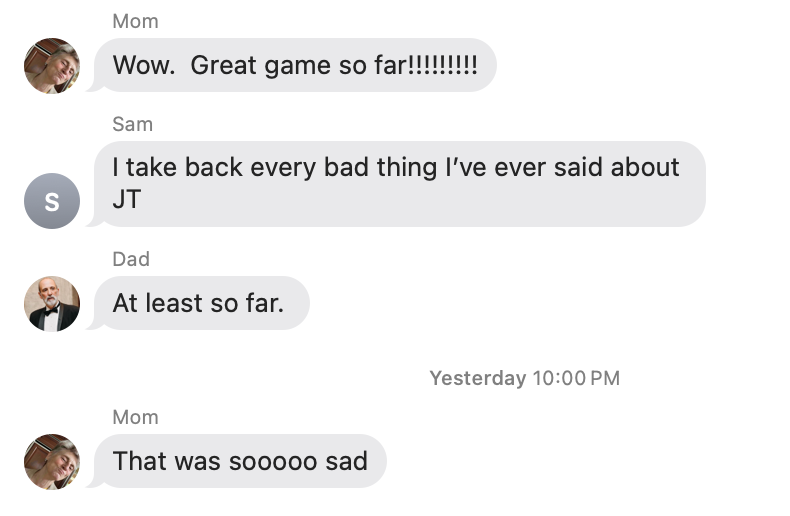Image resolution: width=790 pixels, height=516 pixels.
Task: Click the "Dad" sender name label
Action: [131, 259]
